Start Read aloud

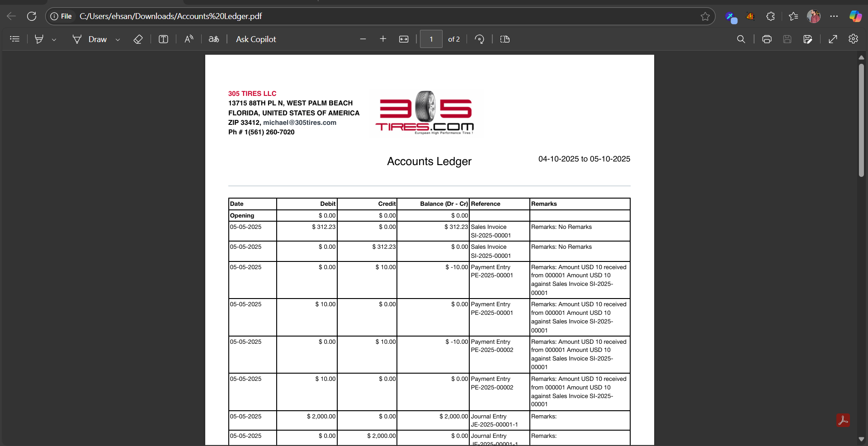(x=189, y=39)
